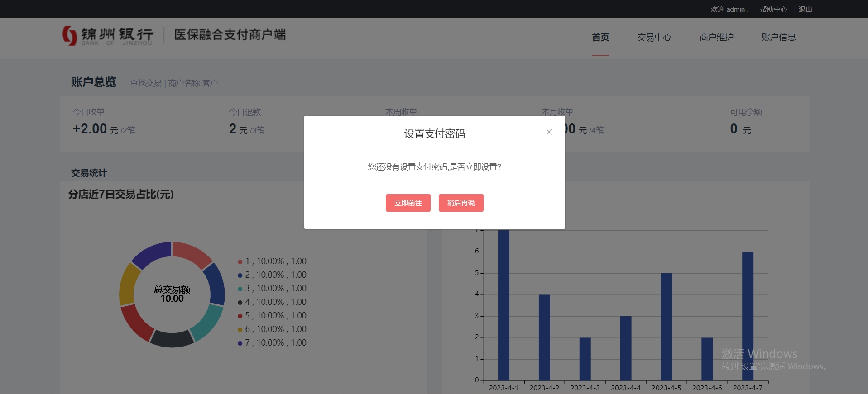Open 帮助中心 link in top bar
868x394 pixels.
pyautogui.click(x=773, y=9)
